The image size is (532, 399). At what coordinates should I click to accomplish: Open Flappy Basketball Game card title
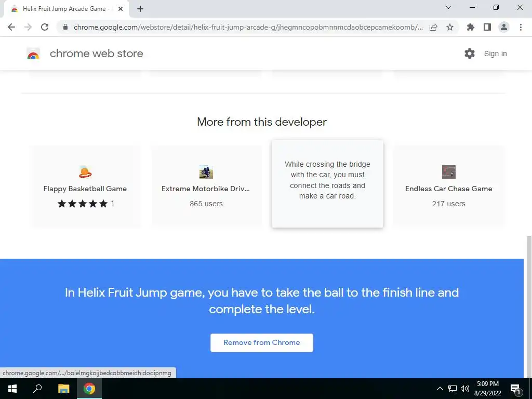(x=85, y=189)
